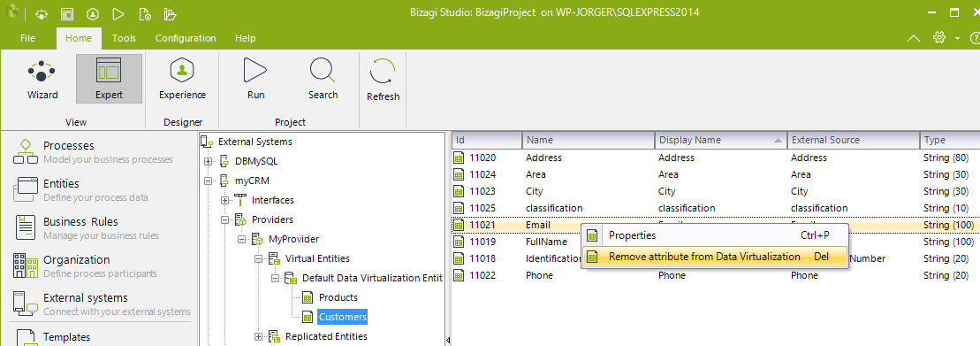
Task: Click the experience designer quick-access icon
Action: [93, 13]
